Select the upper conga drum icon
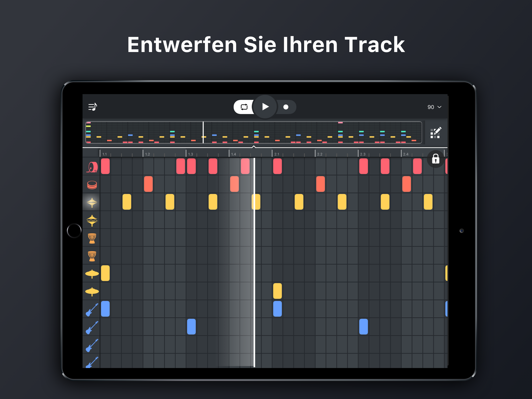 point(92,238)
